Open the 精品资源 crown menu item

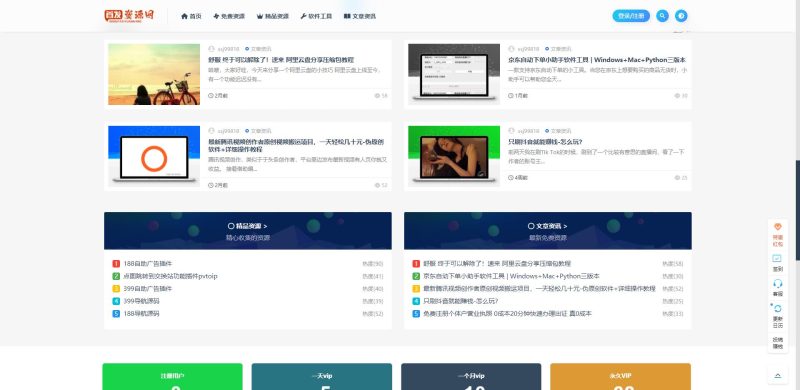tap(272, 16)
